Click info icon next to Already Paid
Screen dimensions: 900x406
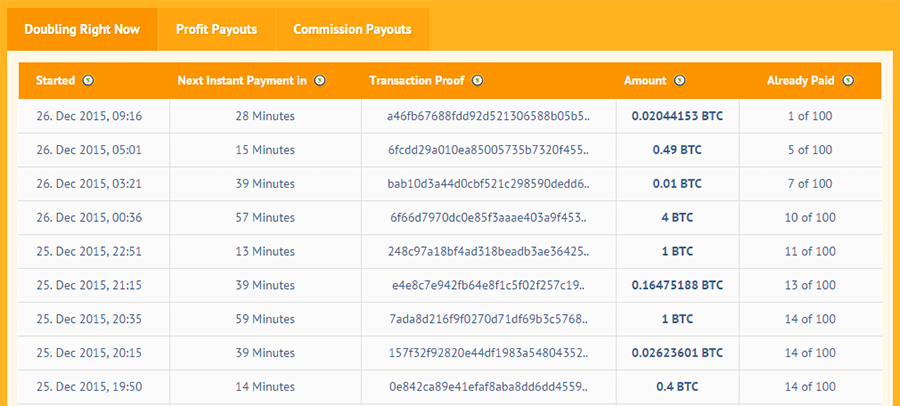point(848,81)
